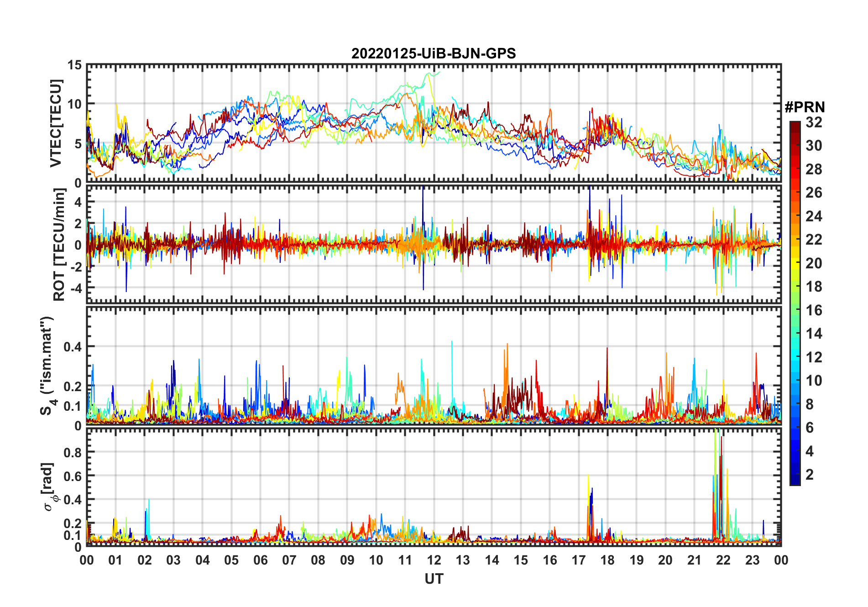Click colorbar tick label "26"

[x=814, y=193]
